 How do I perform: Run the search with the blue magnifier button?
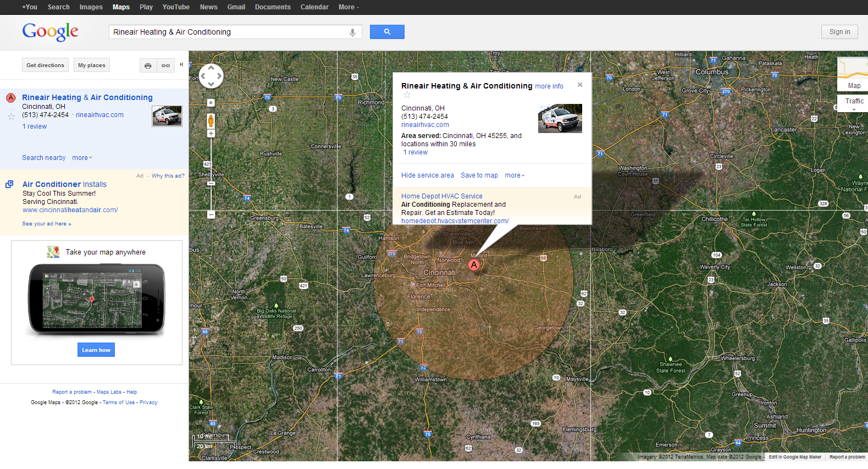click(x=387, y=32)
